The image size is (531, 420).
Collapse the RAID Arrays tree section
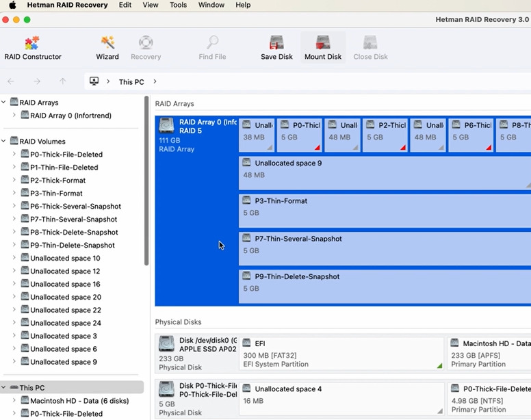point(3,102)
